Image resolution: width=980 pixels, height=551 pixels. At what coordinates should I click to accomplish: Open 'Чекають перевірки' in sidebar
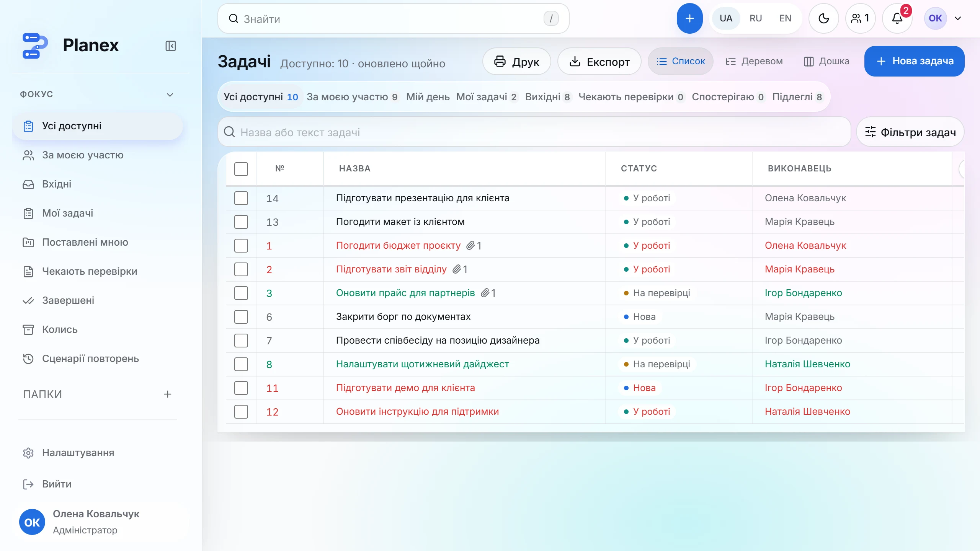tap(98, 271)
